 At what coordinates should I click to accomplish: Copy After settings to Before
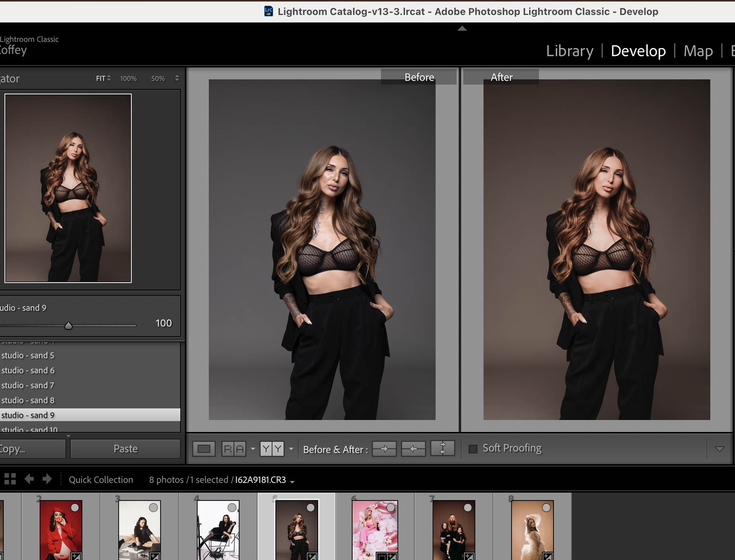[x=413, y=449]
